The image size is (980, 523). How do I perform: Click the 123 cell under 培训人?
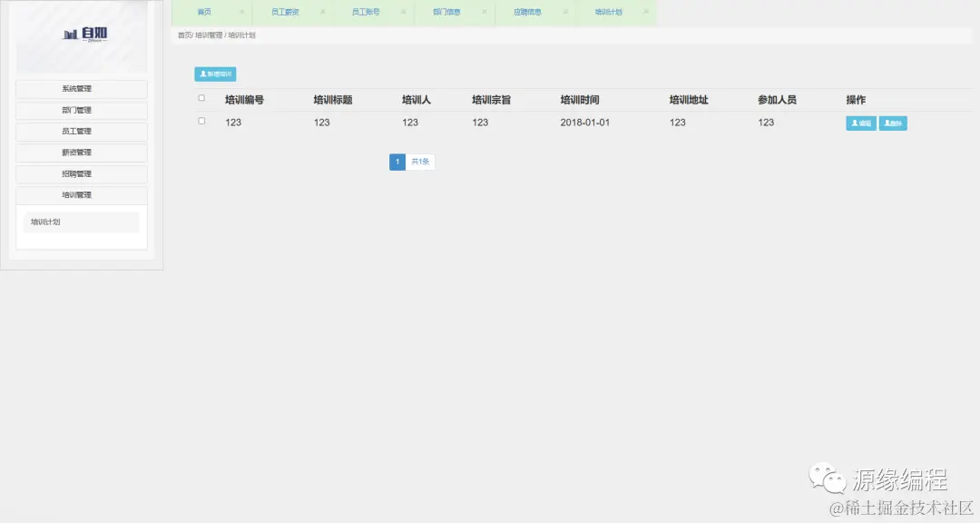[x=410, y=123]
